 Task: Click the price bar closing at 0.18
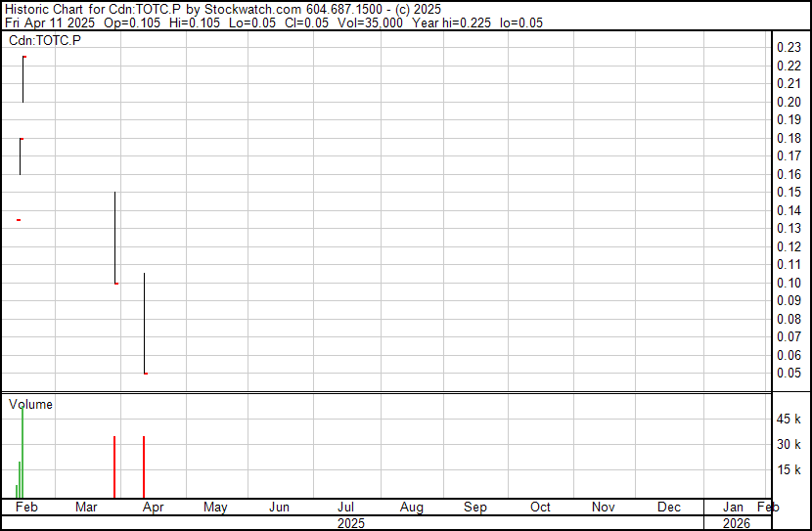(x=21, y=156)
